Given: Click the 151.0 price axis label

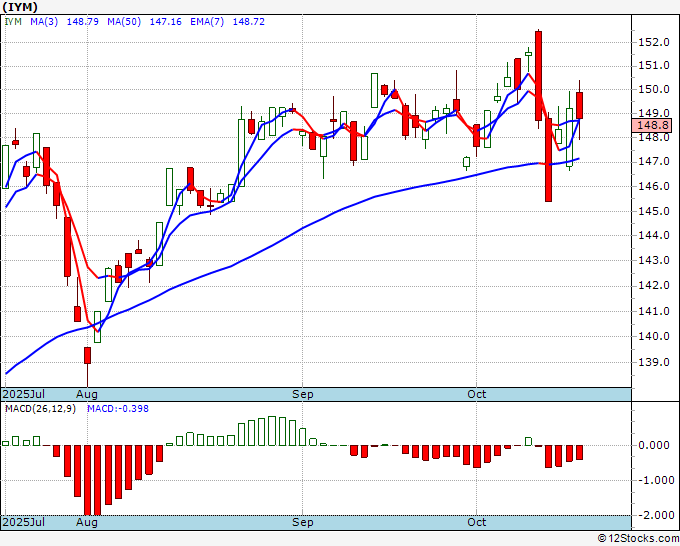Looking at the screenshot, I should [x=654, y=66].
